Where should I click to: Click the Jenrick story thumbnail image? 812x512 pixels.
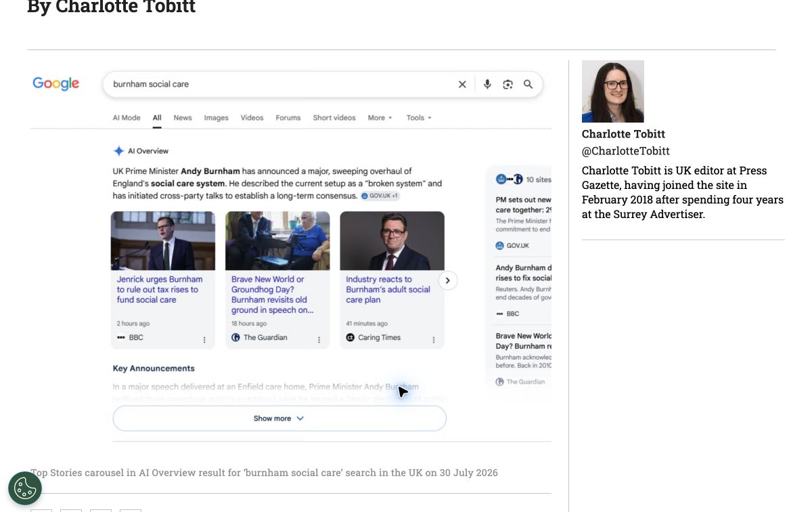pos(163,241)
